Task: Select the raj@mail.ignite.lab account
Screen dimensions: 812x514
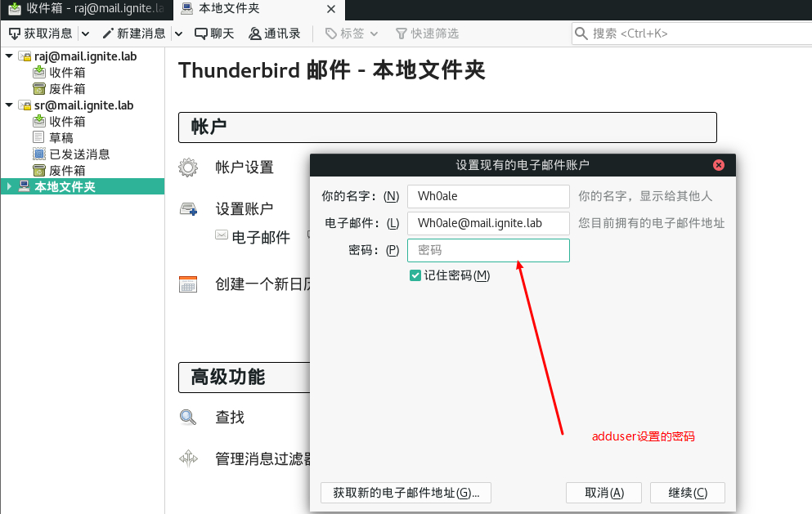Action: [x=85, y=56]
